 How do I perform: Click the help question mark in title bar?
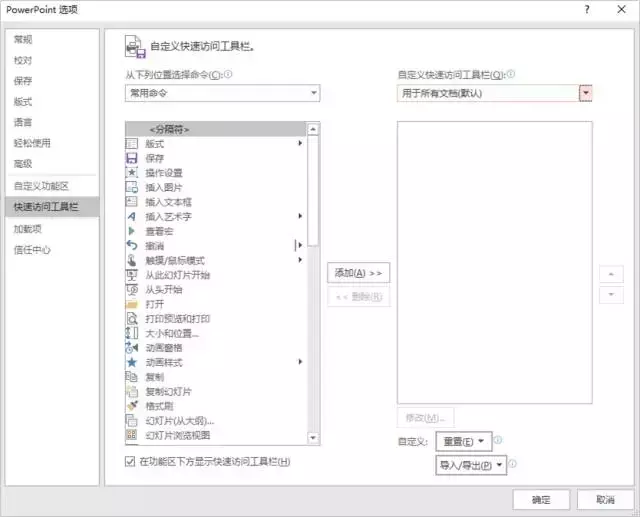[x=587, y=9]
